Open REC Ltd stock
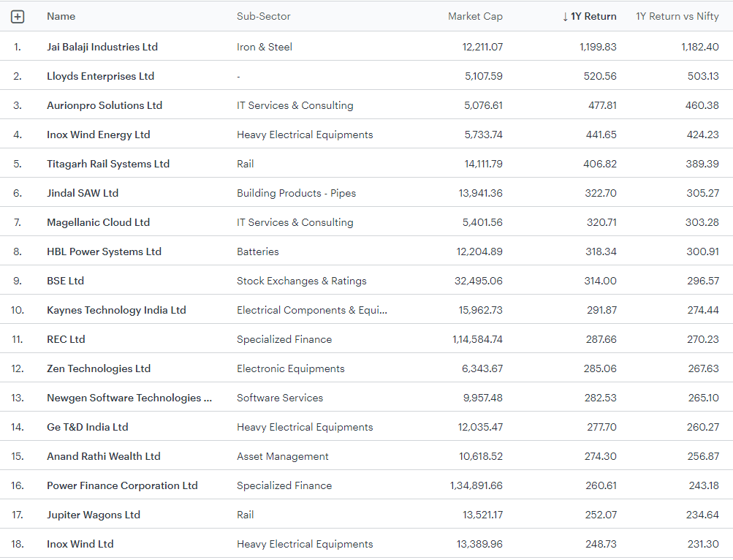This screenshot has height=560, width=733. pos(66,339)
